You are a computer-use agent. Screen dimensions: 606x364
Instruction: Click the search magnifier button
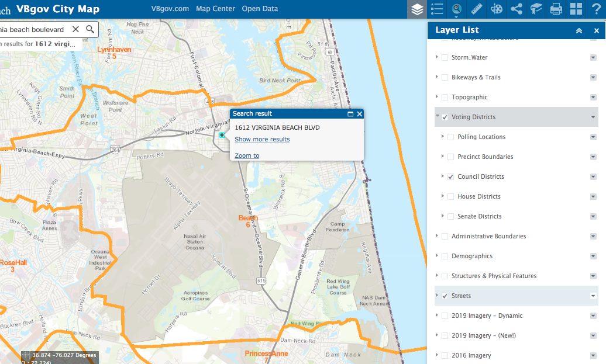pyautogui.click(x=90, y=29)
